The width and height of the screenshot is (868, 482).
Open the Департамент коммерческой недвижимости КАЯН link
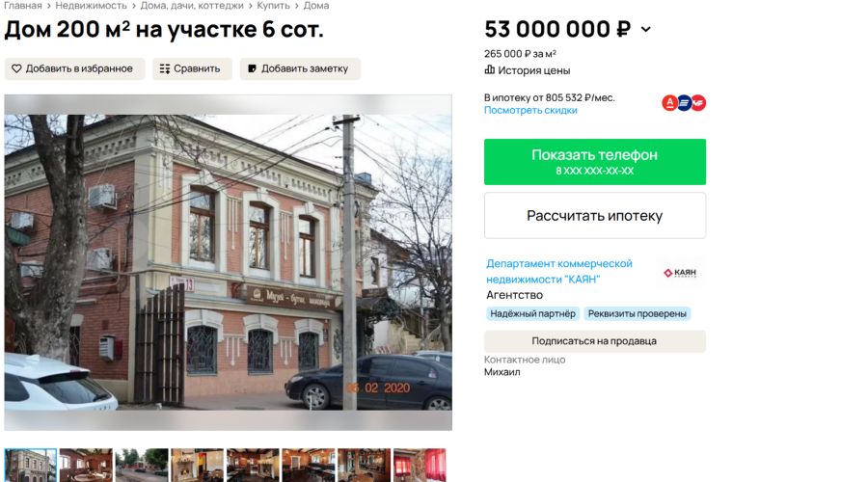(x=559, y=271)
